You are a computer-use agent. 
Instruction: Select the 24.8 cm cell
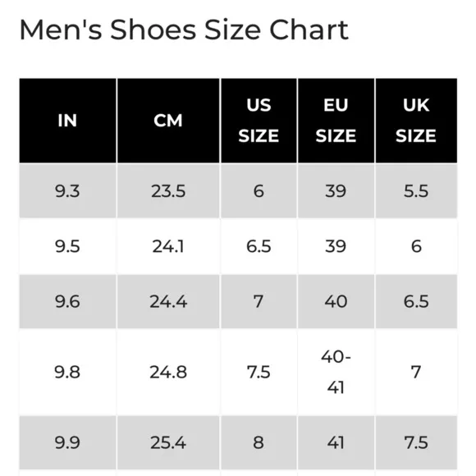tap(168, 372)
